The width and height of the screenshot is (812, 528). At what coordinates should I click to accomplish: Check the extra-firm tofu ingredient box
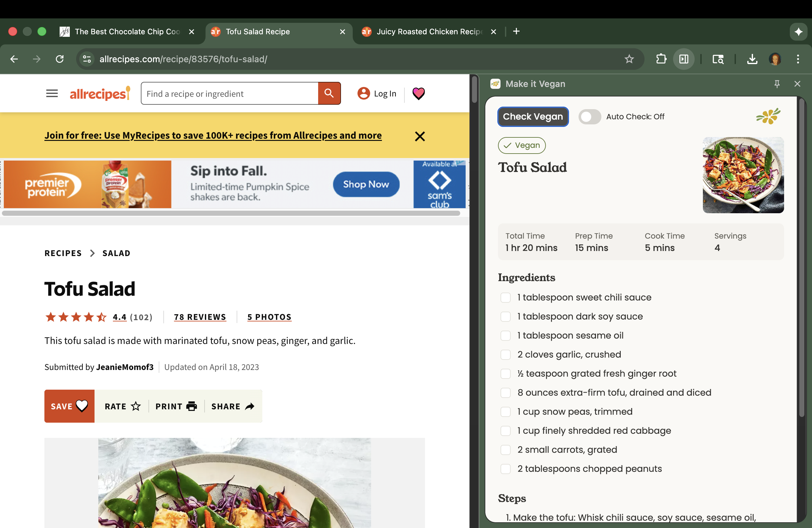[505, 393]
